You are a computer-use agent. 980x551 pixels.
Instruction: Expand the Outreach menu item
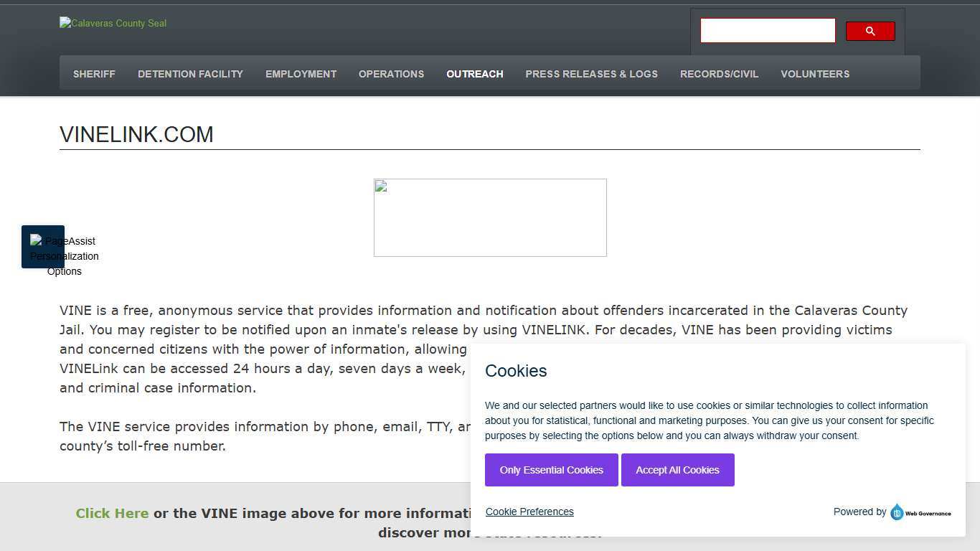pos(474,74)
